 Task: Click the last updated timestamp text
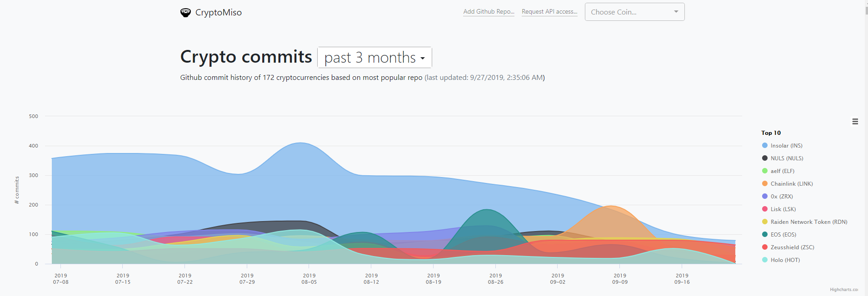point(484,78)
